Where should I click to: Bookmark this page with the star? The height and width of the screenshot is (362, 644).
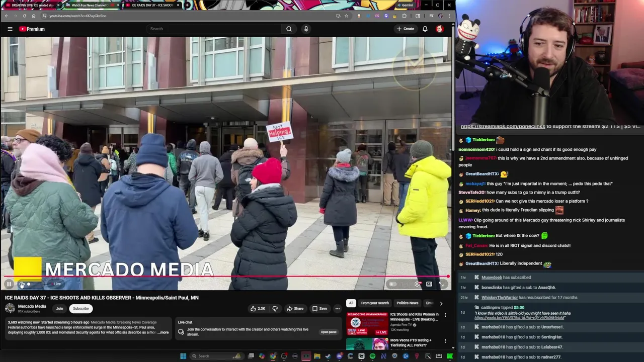pyautogui.click(x=346, y=16)
